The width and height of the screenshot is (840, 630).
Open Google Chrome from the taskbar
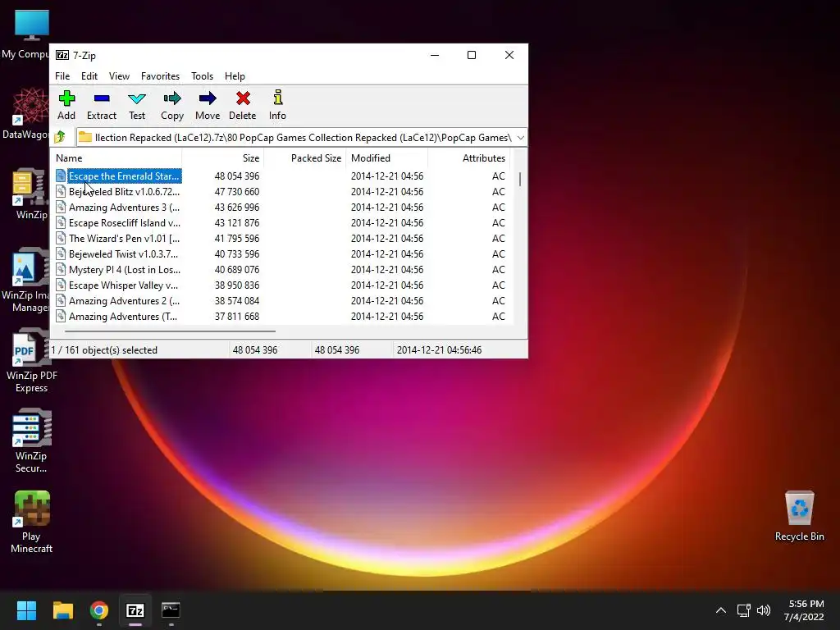(99, 610)
